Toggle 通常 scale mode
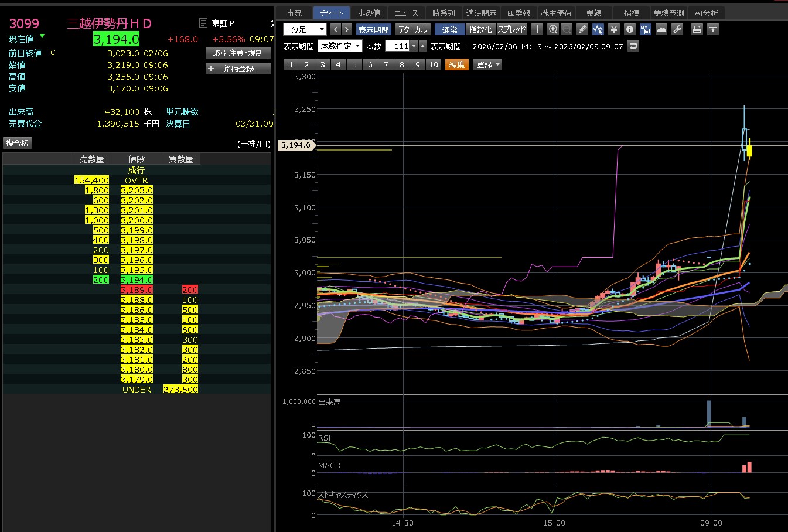The width and height of the screenshot is (788, 532). (449, 29)
